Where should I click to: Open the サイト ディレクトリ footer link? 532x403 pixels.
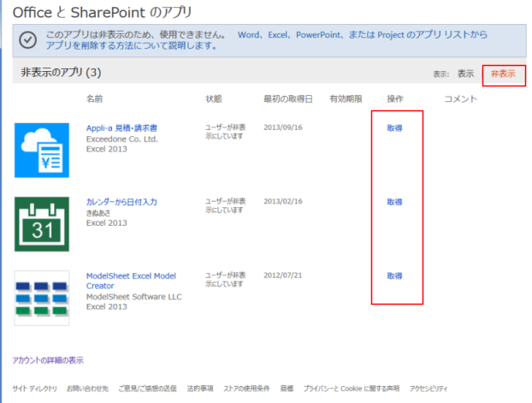[34, 388]
